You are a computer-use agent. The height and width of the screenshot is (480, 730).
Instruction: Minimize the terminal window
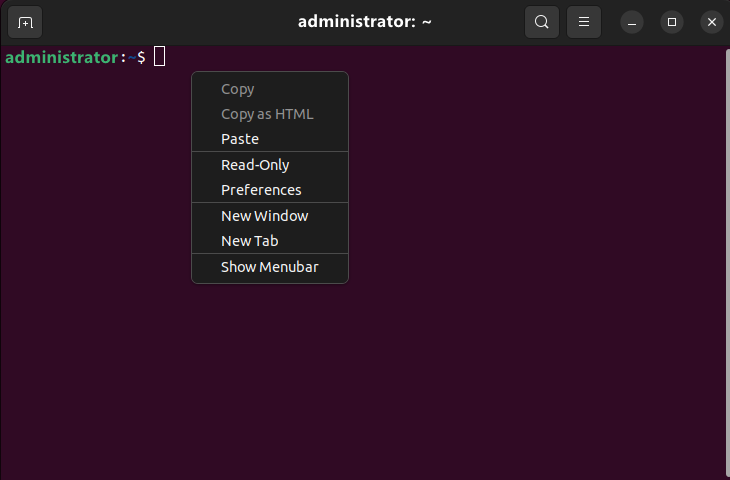[x=632, y=22]
